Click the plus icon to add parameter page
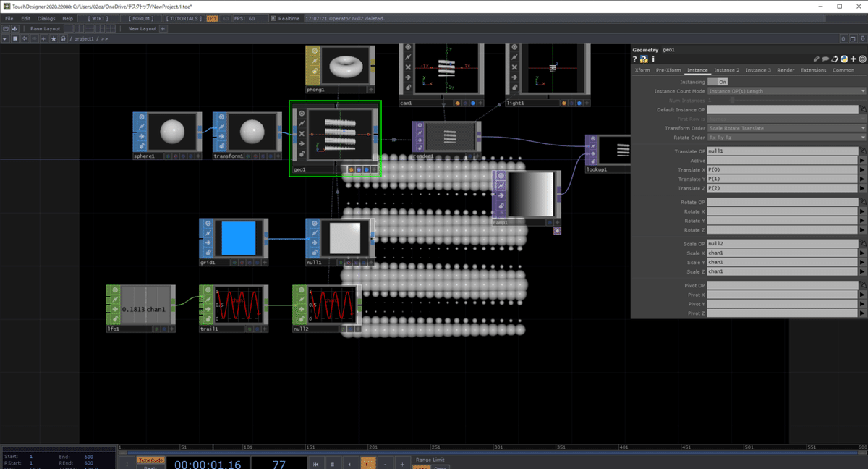 [x=854, y=58]
